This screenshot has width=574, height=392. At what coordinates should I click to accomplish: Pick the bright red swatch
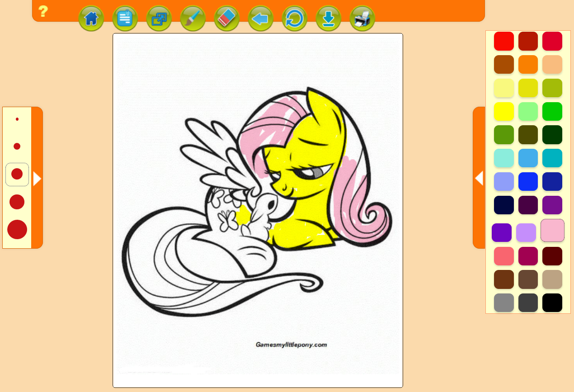coord(504,41)
